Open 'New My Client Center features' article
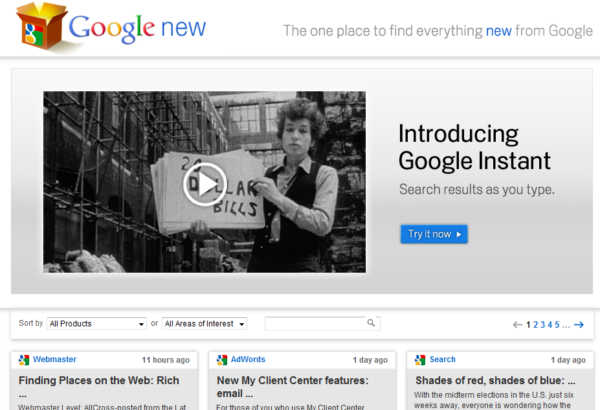600x410 pixels. point(292,386)
